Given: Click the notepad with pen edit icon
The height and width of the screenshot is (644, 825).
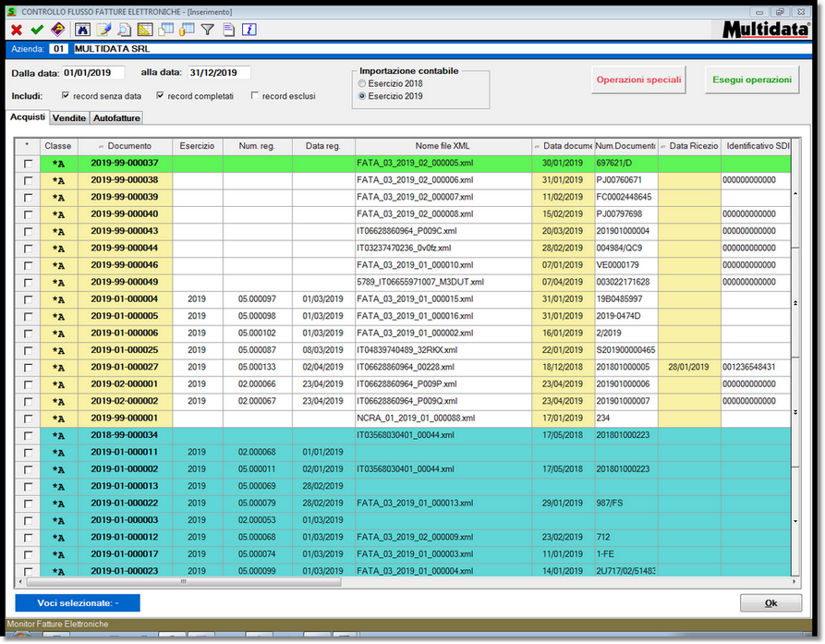Looking at the screenshot, I should (x=103, y=30).
